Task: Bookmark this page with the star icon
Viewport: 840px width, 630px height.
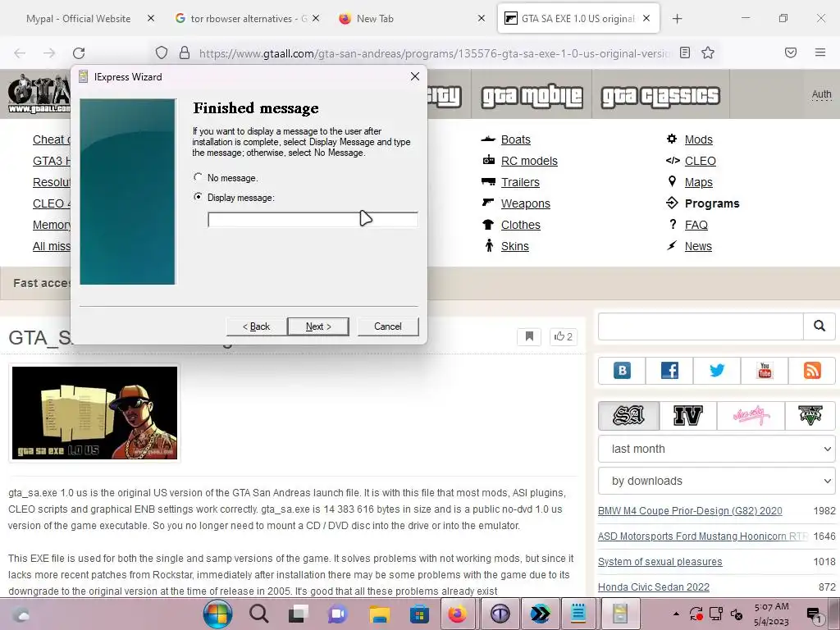Action: point(708,52)
